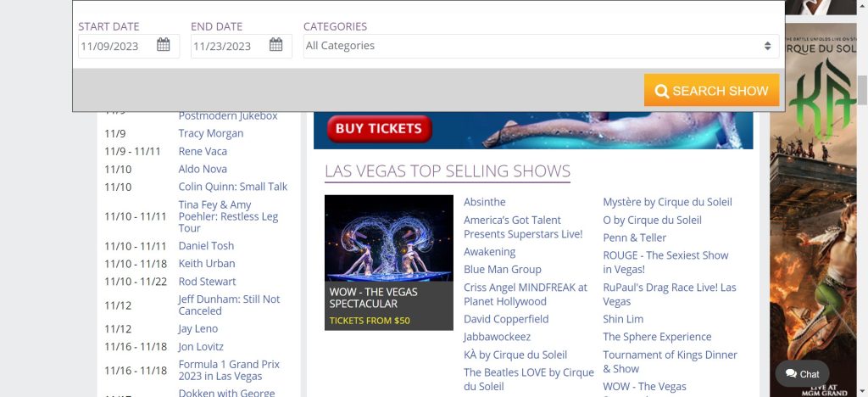Open ROUGE - The Sexiest Show link
This screenshot has width=868, height=397.
[x=665, y=262]
